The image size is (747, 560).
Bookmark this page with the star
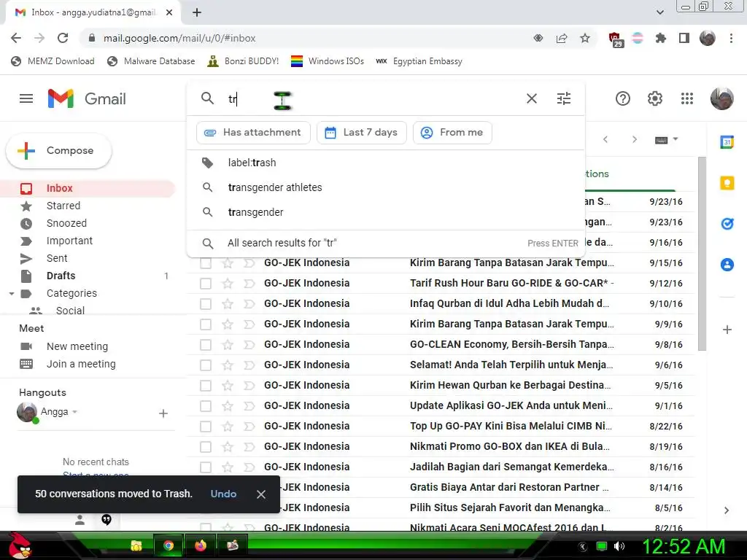pyautogui.click(x=585, y=38)
